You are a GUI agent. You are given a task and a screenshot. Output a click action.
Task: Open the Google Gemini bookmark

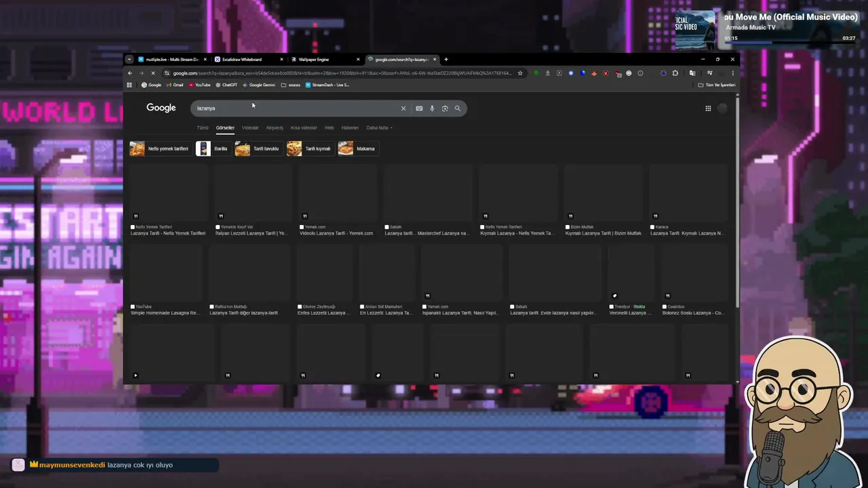pyautogui.click(x=259, y=85)
